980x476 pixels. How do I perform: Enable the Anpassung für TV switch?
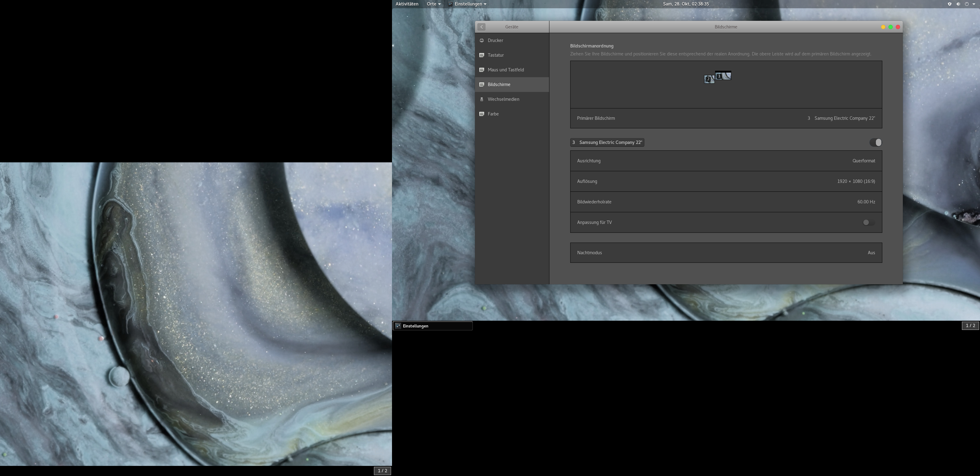pos(869,223)
